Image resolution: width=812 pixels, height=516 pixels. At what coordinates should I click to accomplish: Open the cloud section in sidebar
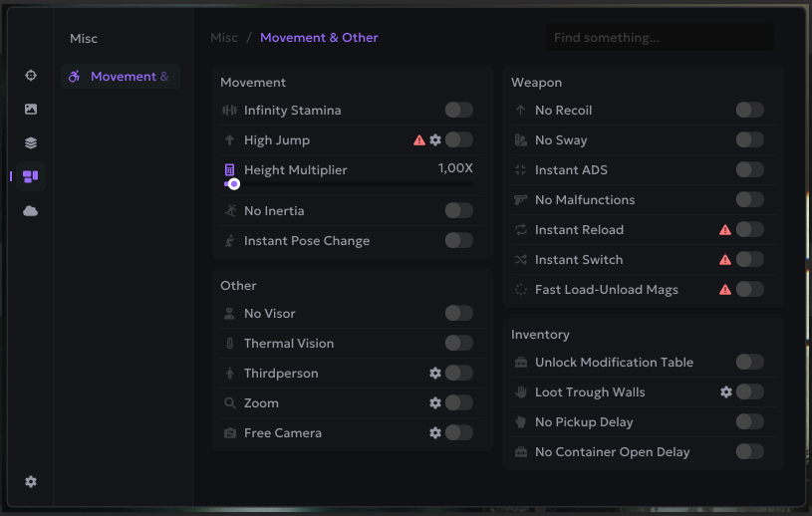pos(31,211)
